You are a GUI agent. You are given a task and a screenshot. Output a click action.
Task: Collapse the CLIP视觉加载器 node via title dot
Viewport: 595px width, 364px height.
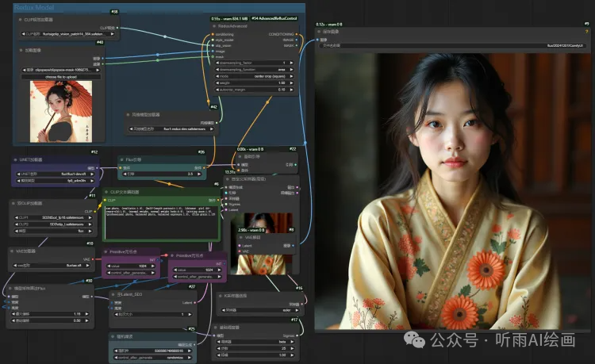pos(21,19)
